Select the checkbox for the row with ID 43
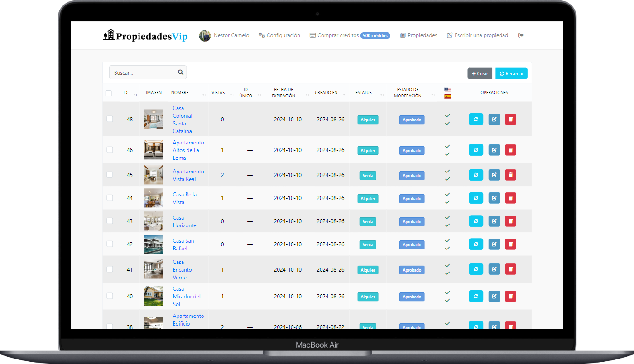This screenshot has width=634, height=364. 110,221
